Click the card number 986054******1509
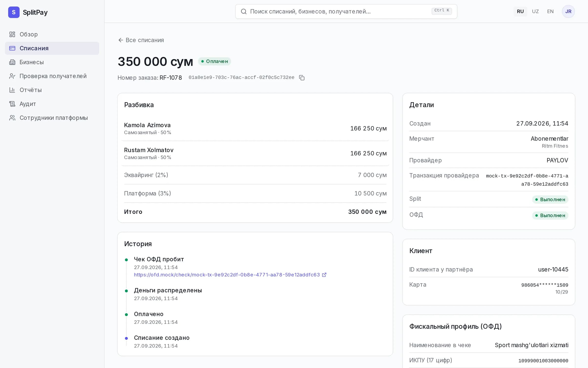 pyautogui.click(x=544, y=285)
